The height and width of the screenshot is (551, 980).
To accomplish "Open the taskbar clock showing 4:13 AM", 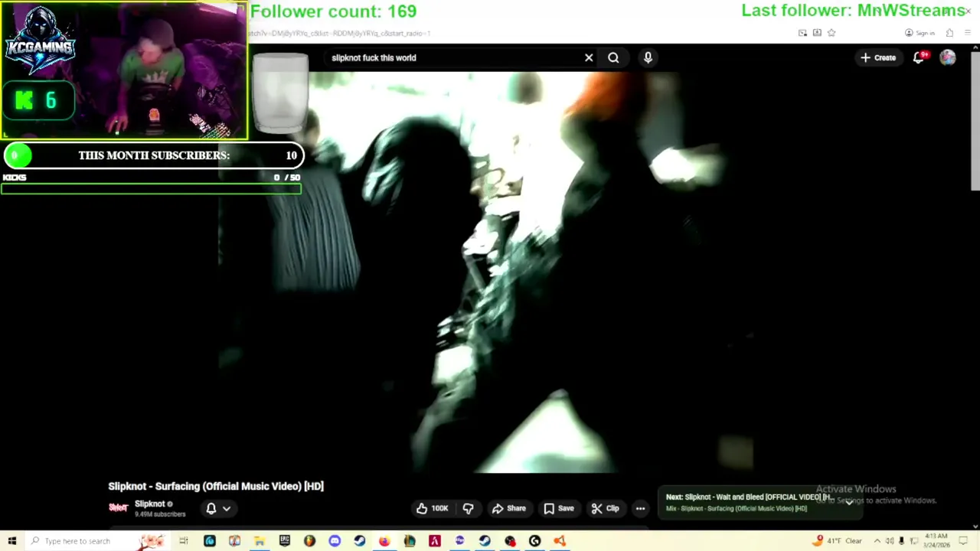I will (936, 541).
